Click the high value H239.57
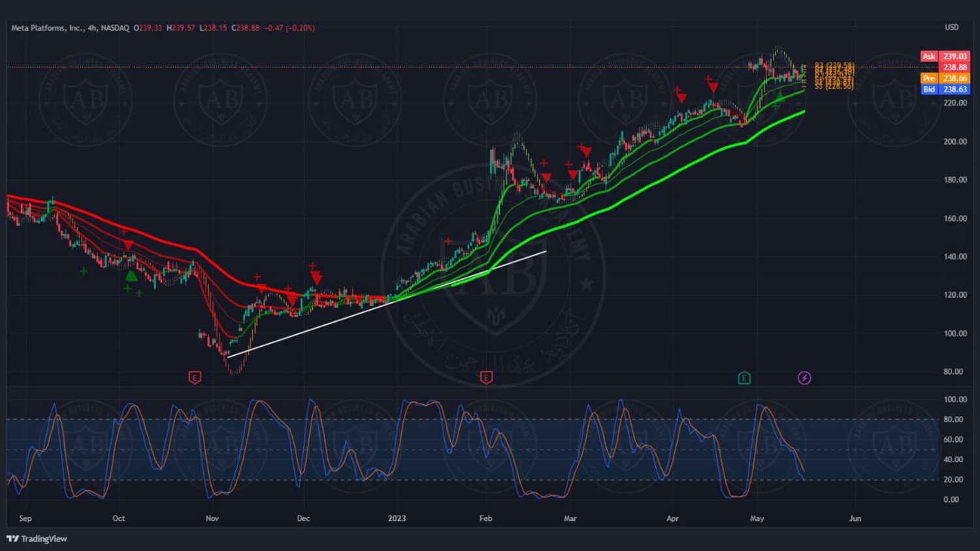 pyautogui.click(x=180, y=28)
